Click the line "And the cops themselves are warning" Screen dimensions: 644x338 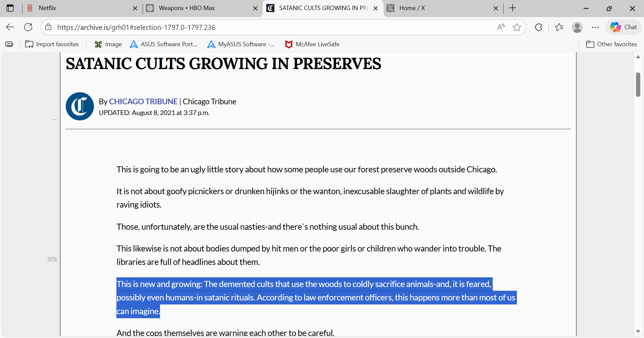[x=225, y=333]
